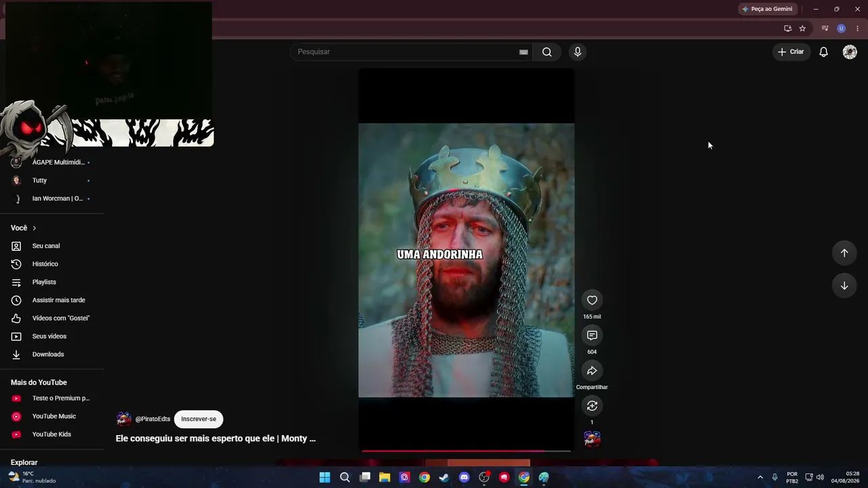Open Discord from the taskbar

pyautogui.click(x=464, y=477)
